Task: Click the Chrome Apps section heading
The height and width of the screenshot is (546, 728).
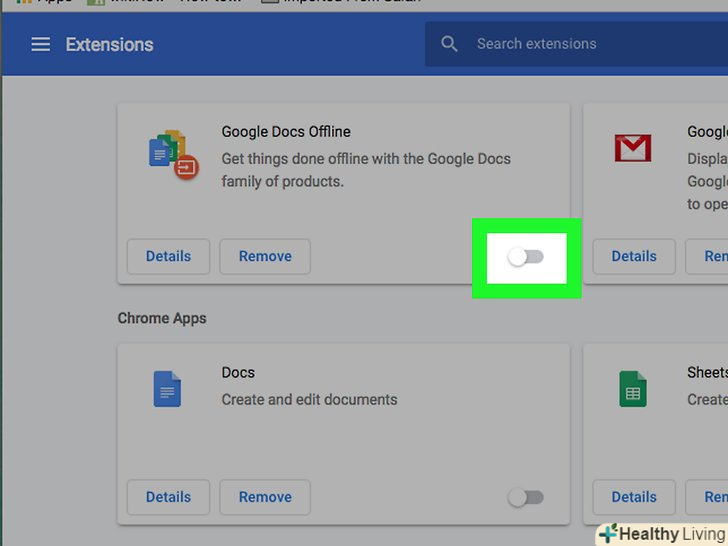Action: click(162, 318)
